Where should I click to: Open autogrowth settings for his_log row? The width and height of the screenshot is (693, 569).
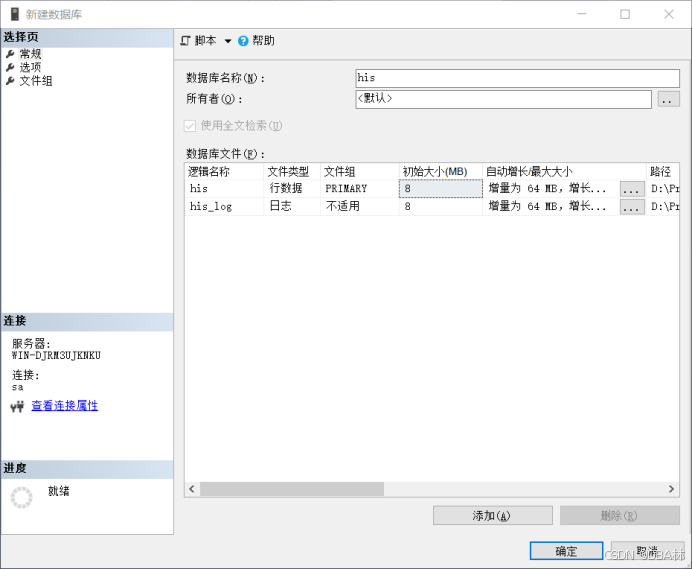click(632, 207)
